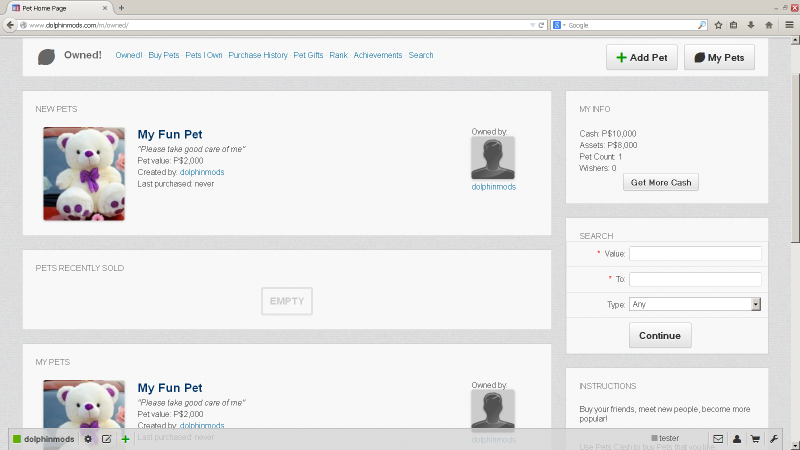Open the downloads arrow icon

[x=751, y=25]
